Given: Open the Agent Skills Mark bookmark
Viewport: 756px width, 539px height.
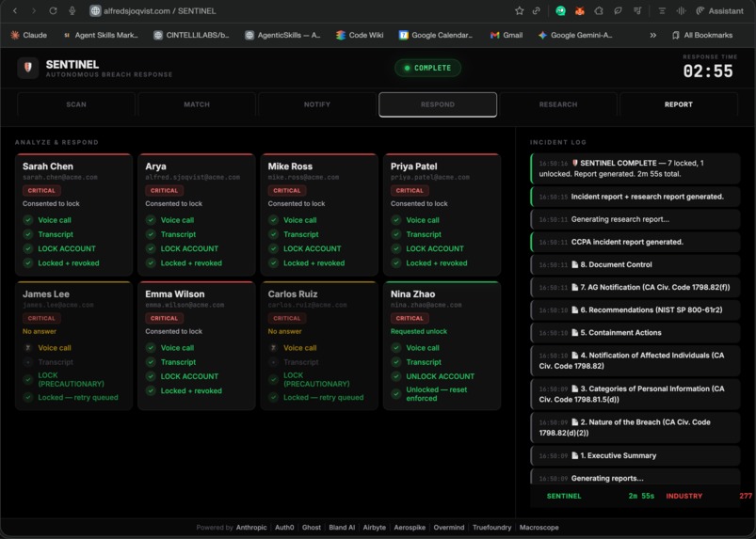Looking at the screenshot, I should [101, 35].
